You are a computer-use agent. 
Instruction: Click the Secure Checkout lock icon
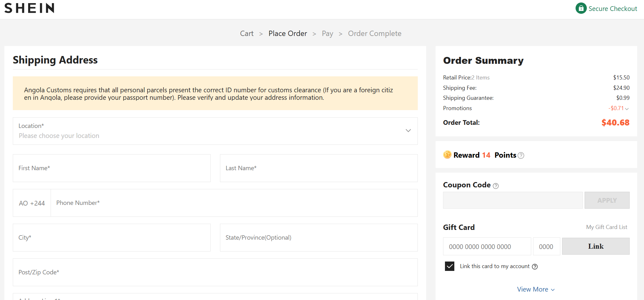point(581,8)
